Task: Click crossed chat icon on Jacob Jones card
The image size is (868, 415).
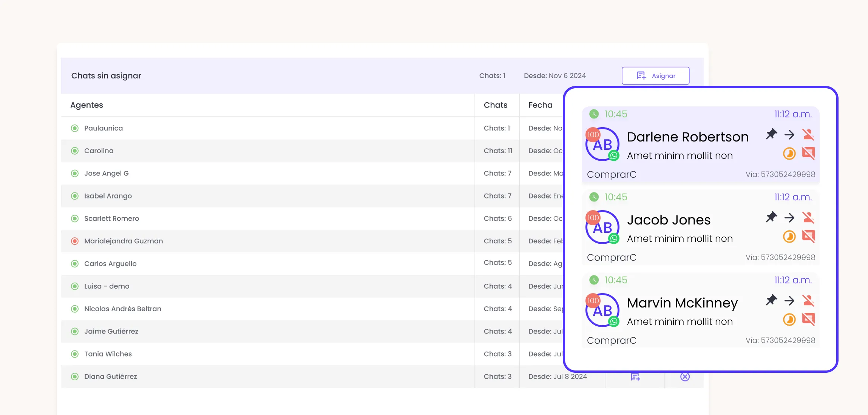Action: [x=808, y=236]
